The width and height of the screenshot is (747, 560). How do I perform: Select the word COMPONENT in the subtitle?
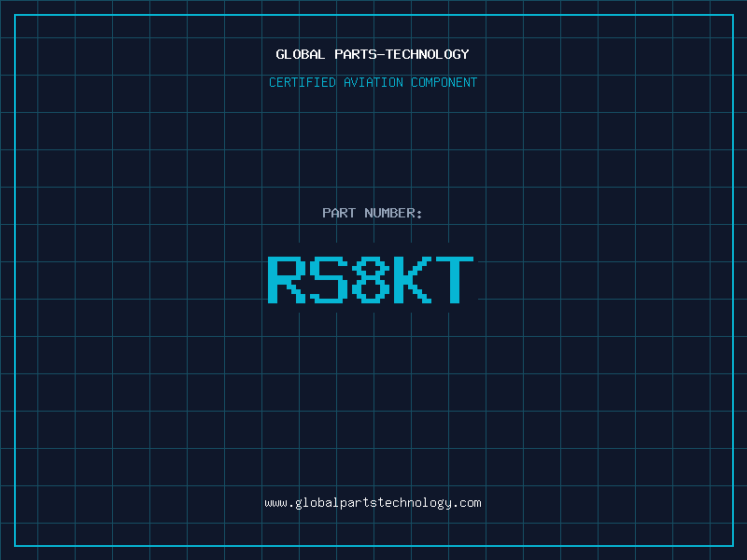pyautogui.click(x=444, y=82)
